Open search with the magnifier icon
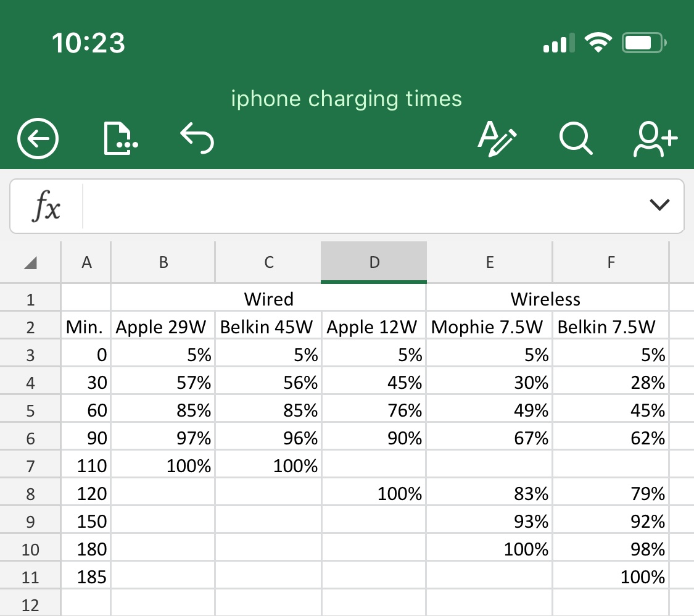This screenshot has width=694, height=616. [576, 138]
